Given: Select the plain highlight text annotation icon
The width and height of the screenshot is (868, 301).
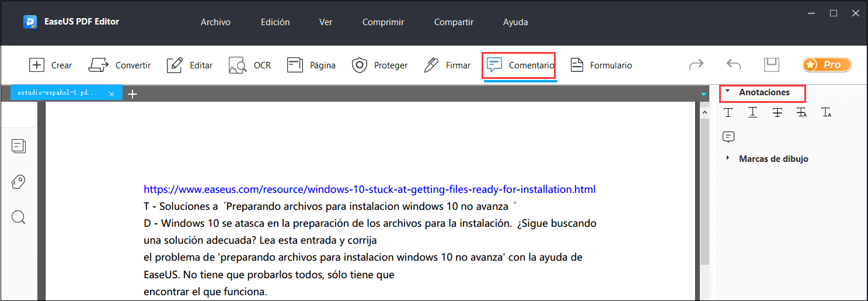Looking at the screenshot, I should click(728, 113).
